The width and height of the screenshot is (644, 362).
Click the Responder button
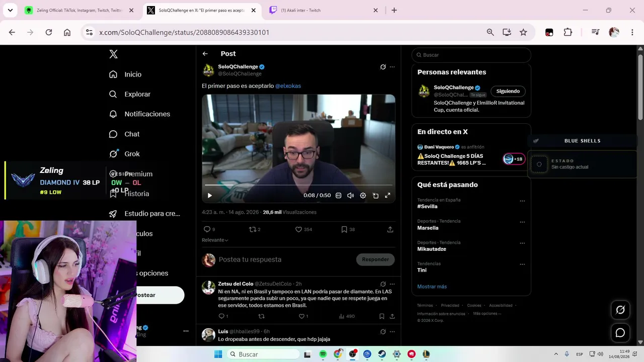point(375,259)
